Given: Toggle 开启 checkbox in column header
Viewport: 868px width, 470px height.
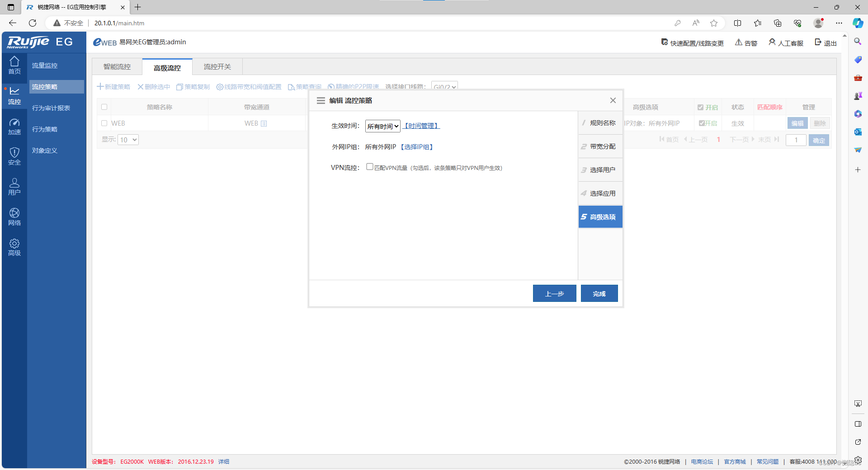Looking at the screenshot, I should 700,108.
